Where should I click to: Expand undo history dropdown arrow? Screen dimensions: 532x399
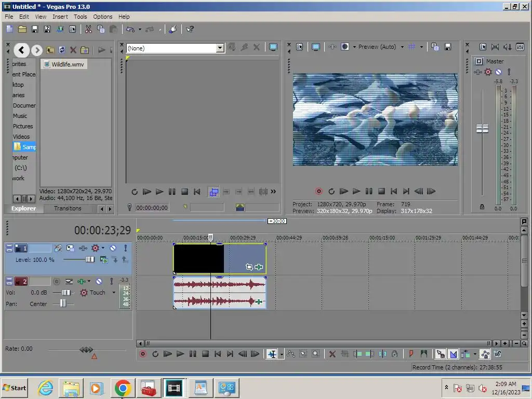140,29
